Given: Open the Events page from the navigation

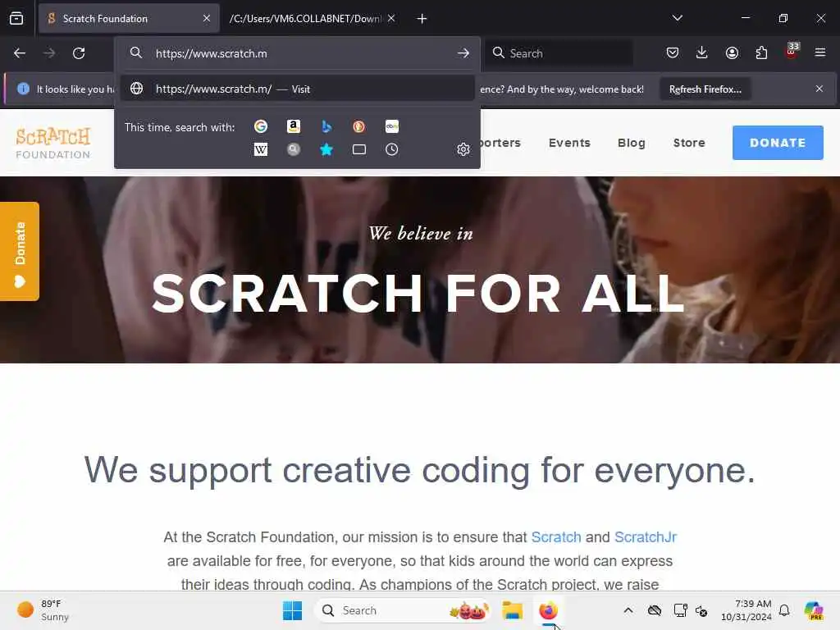Looking at the screenshot, I should tap(569, 143).
